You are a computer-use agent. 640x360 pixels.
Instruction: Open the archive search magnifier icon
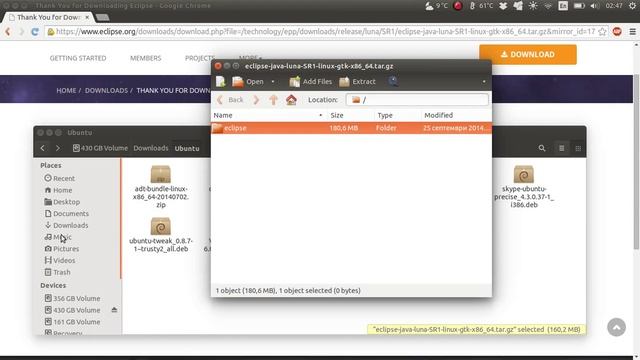coord(393,81)
